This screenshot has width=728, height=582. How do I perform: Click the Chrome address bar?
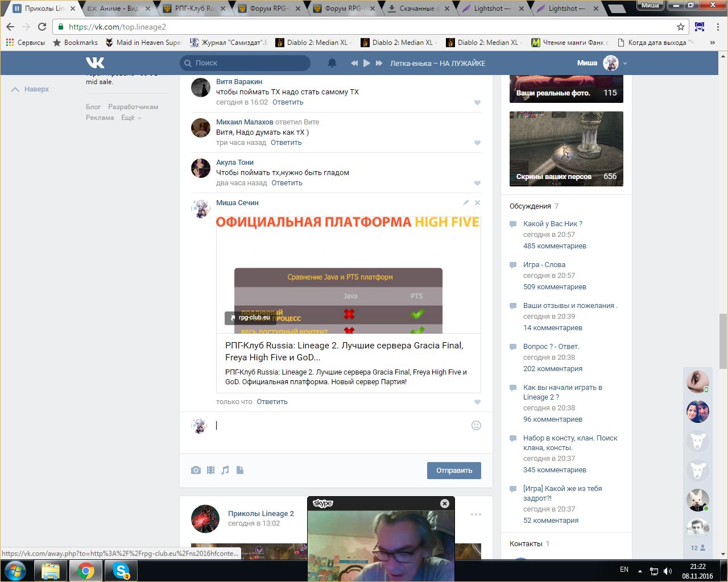(x=370, y=27)
